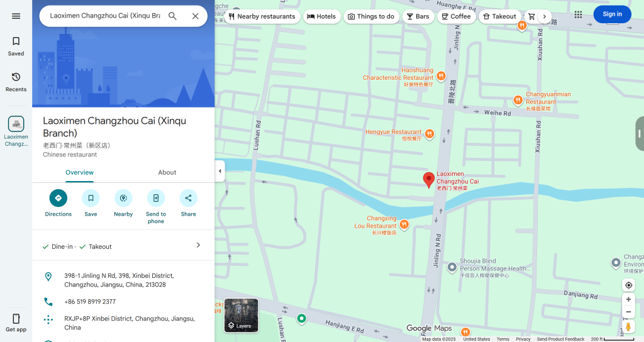This screenshot has height=342, width=644.
Task: Click the Nearby search icon
Action: coord(123,198)
